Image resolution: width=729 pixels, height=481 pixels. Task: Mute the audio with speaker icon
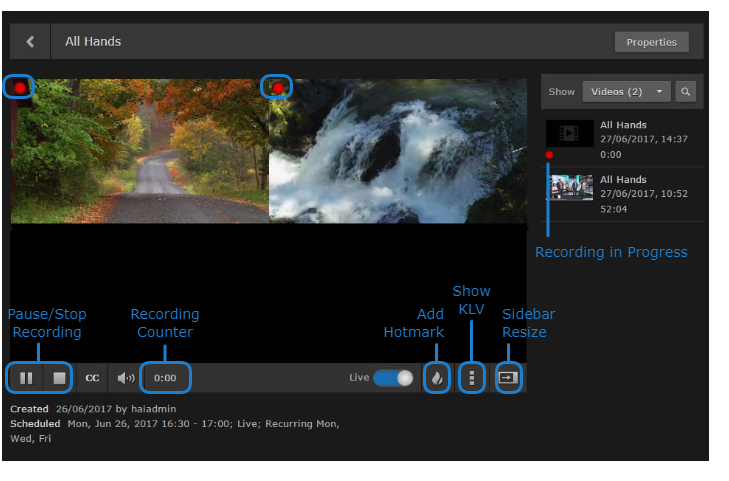pos(125,379)
